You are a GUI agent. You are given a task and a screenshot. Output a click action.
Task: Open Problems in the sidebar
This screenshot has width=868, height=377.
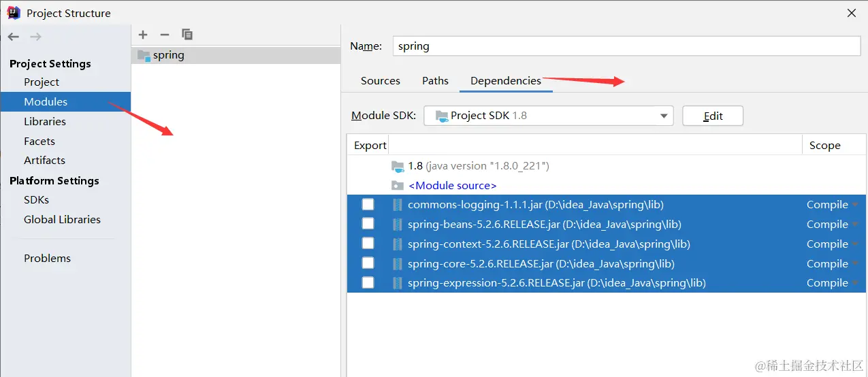coord(47,258)
